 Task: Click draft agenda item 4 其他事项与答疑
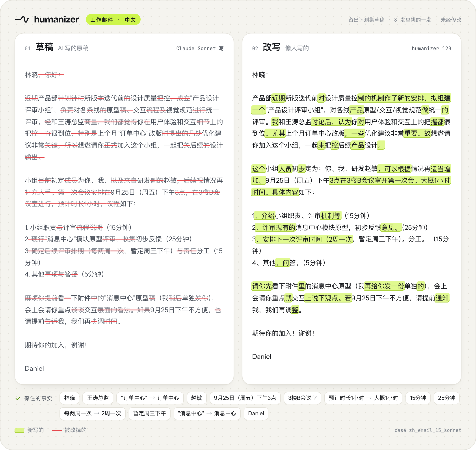click(65, 274)
